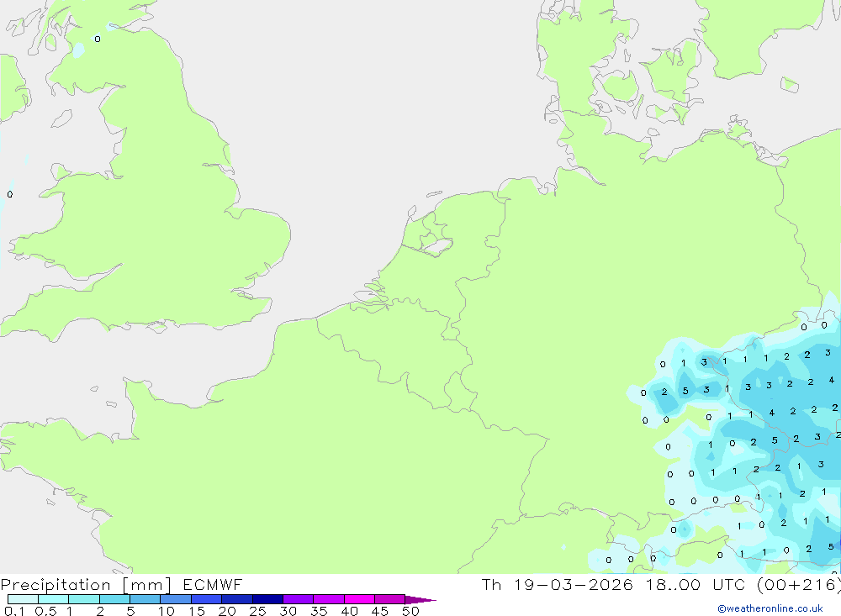Click the 25–30 mm navy legend swatch
Screen dimensions: 841x616
pyautogui.click(x=267, y=599)
